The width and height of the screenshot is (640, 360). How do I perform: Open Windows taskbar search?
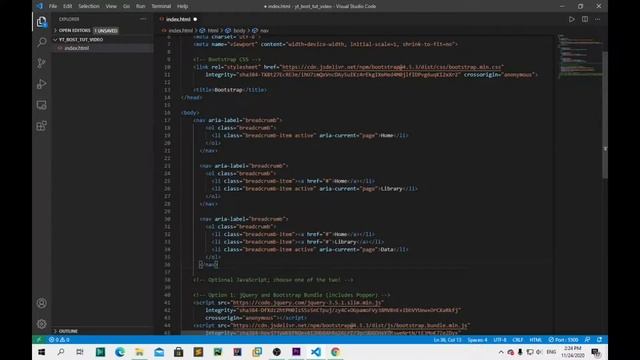(61, 352)
